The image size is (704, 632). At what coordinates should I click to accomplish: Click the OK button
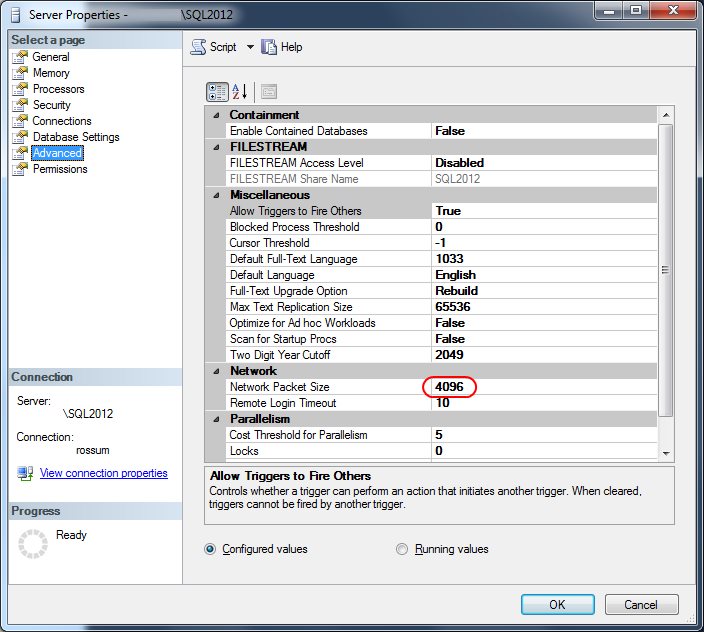point(558,605)
